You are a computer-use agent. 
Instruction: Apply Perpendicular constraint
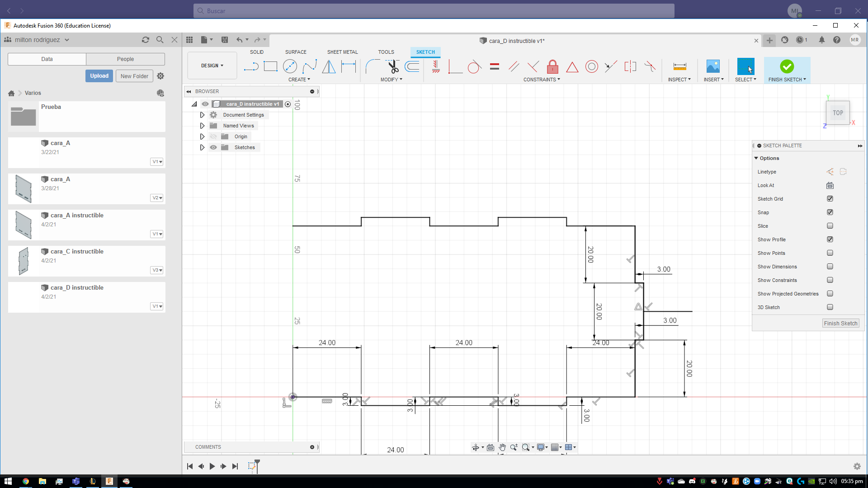click(533, 67)
